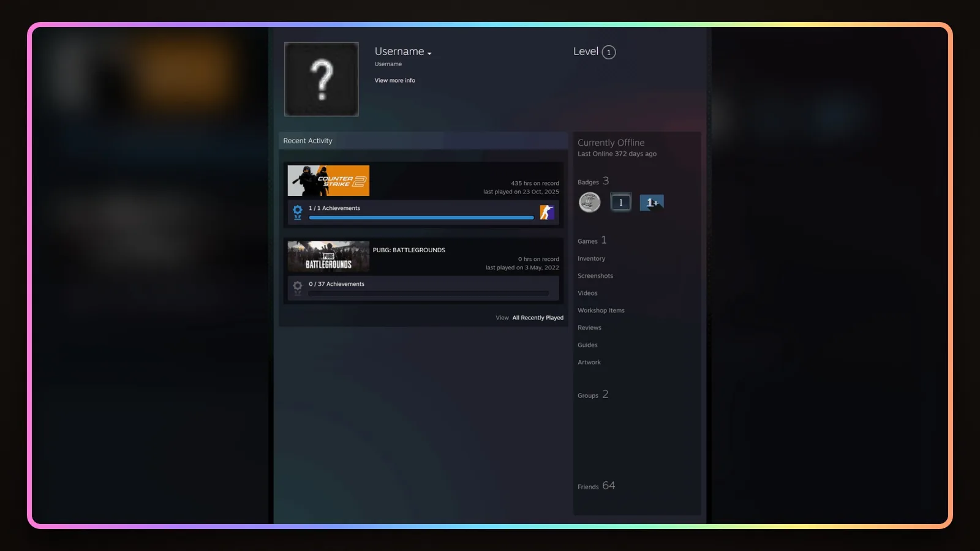Open the Inventory link
This screenshot has width=980, height=551.
point(591,258)
